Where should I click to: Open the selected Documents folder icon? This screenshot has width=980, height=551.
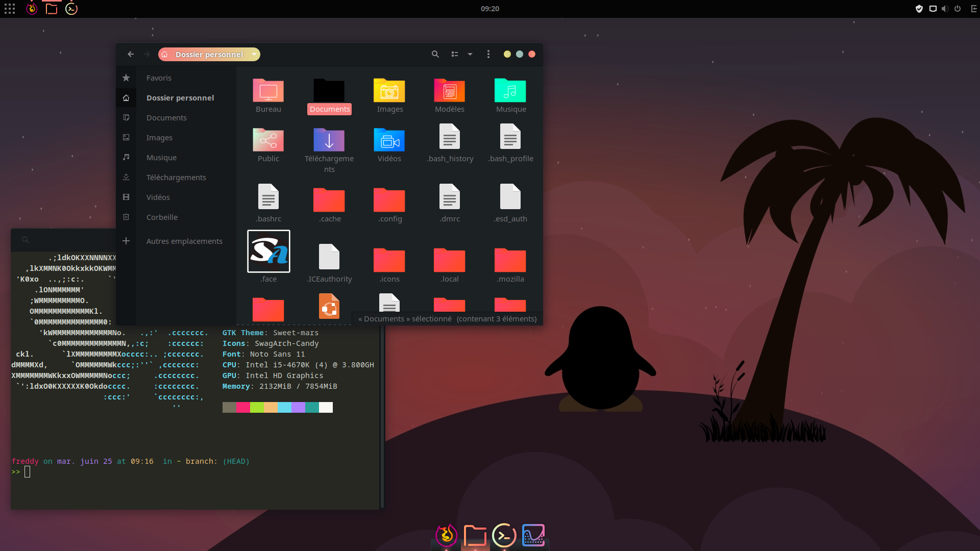[x=329, y=91]
